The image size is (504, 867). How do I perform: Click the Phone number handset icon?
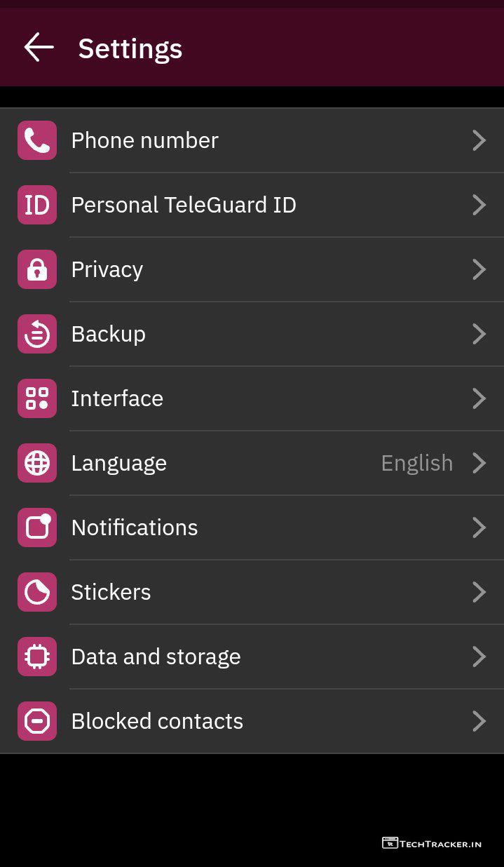[37, 140]
